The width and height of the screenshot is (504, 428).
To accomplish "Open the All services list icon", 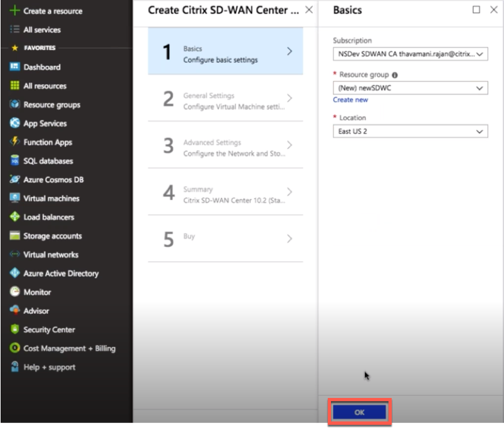I will (x=15, y=29).
